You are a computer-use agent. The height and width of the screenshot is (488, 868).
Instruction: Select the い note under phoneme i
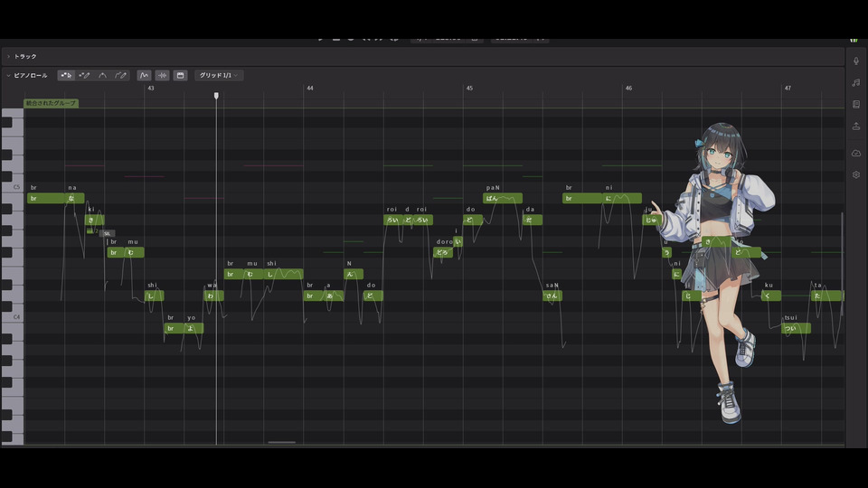click(x=458, y=241)
